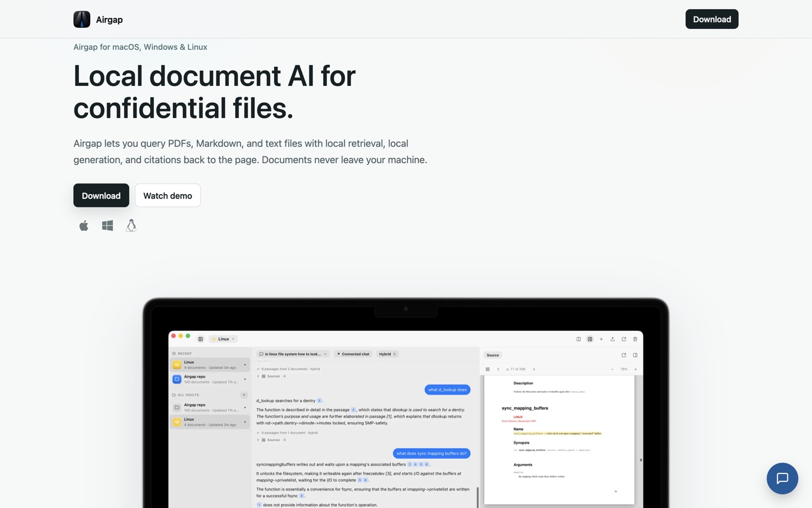This screenshot has width=812, height=508.
Task: Select the Airgap repo vault under Recent
Action: click(210, 379)
